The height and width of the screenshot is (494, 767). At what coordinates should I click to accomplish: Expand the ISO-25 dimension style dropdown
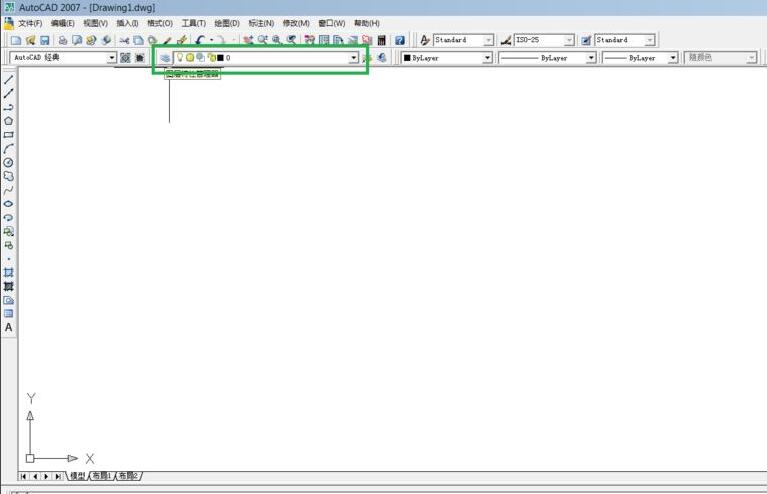[569, 40]
